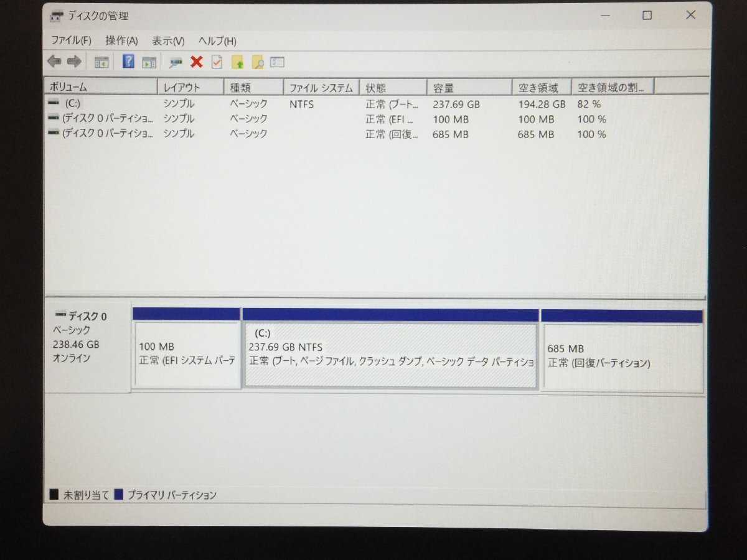Click the disk connect/rescan toolbar icon
The image size is (747, 560).
tap(176, 62)
